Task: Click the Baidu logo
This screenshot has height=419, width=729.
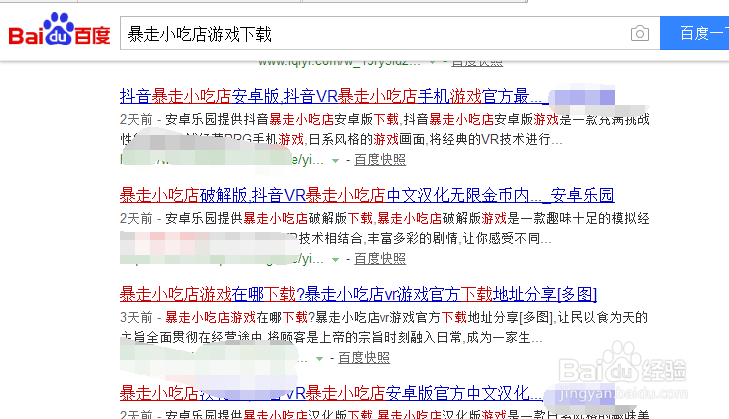Action: pos(60,29)
